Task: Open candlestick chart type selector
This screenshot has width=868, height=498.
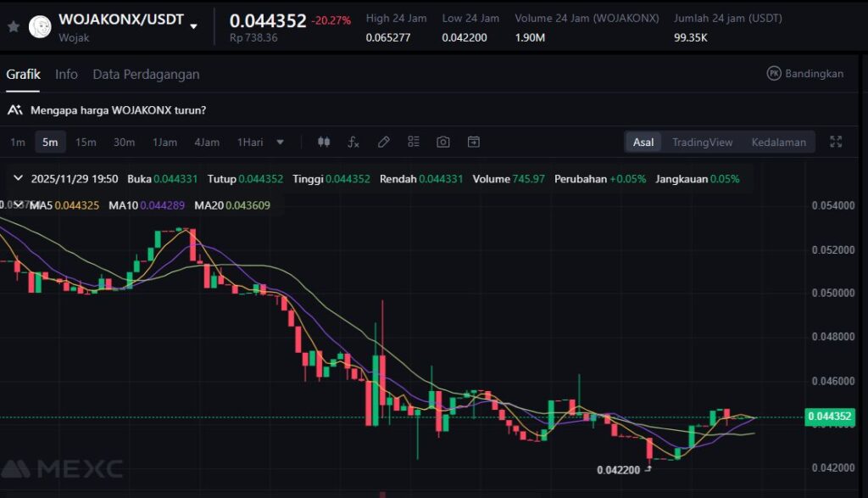Action: pyautogui.click(x=323, y=142)
